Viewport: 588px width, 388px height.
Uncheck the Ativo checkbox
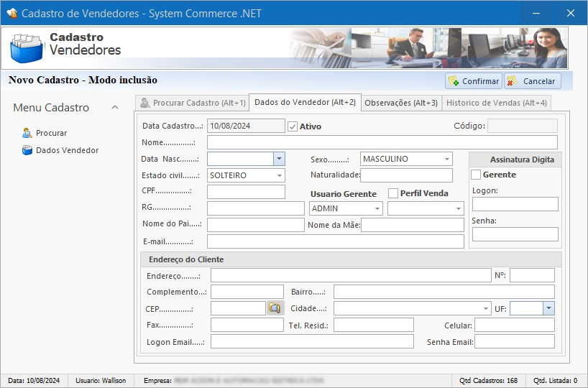[293, 126]
